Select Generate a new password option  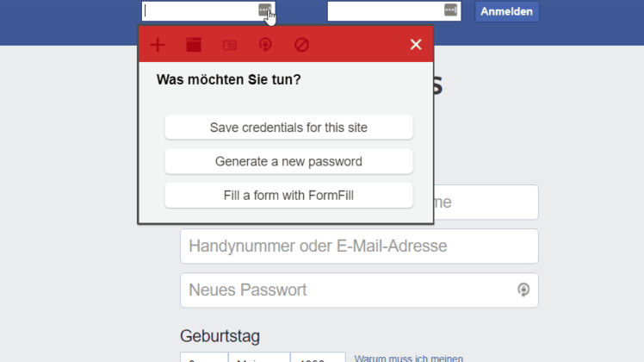pos(288,161)
